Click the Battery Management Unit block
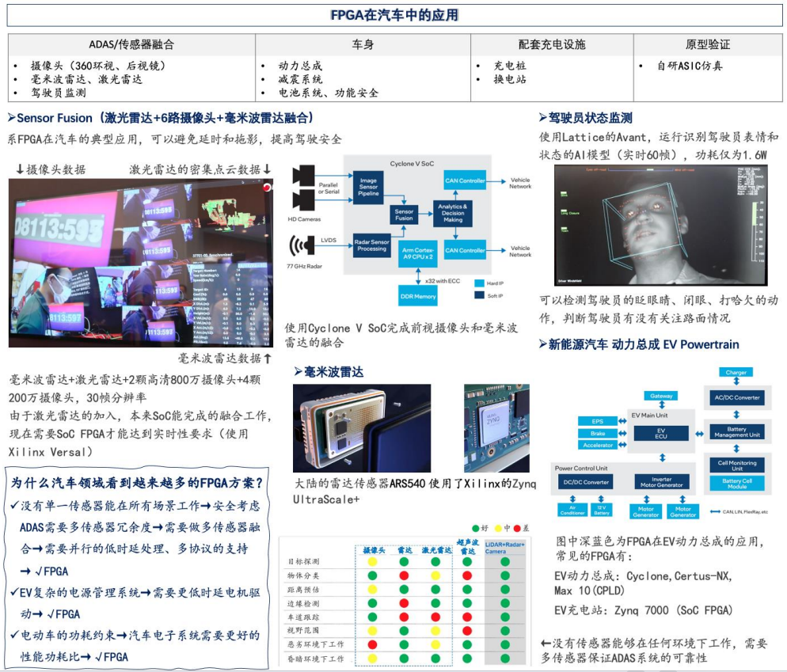Image resolution: width=787 pixels, height=672 pixels. click(x=736, y=431)
